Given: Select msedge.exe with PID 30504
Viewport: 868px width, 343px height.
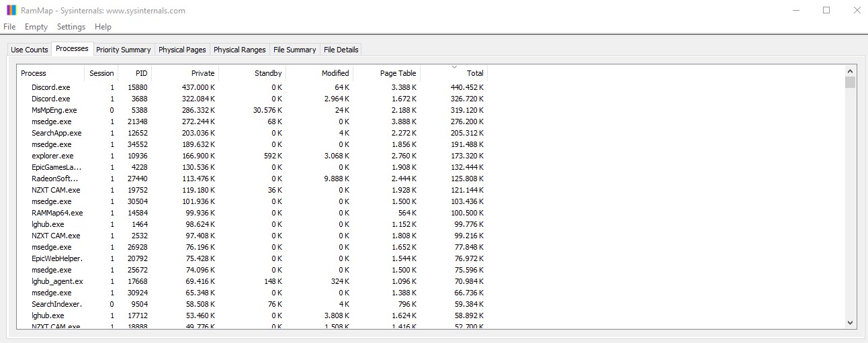Looking at the screenshot, I should (253, 201).
